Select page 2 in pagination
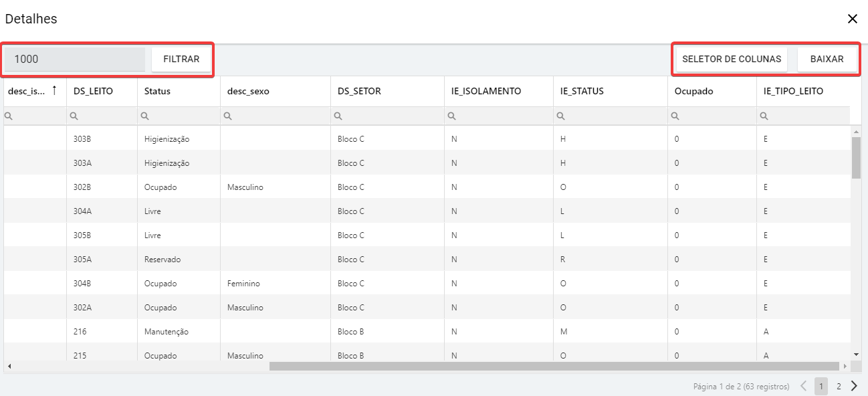 pos(839,386)
